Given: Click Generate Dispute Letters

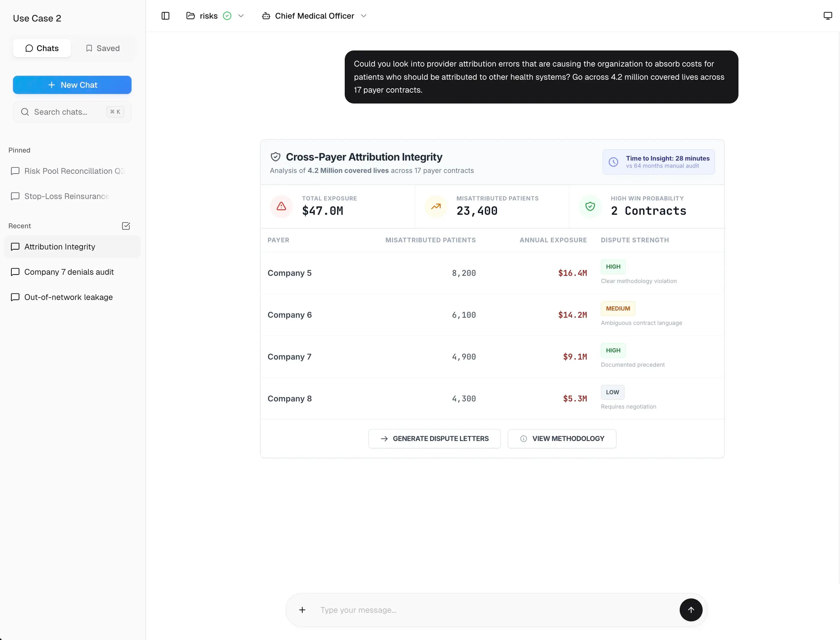Looking at the screenshot, I should tap(434, 438).
